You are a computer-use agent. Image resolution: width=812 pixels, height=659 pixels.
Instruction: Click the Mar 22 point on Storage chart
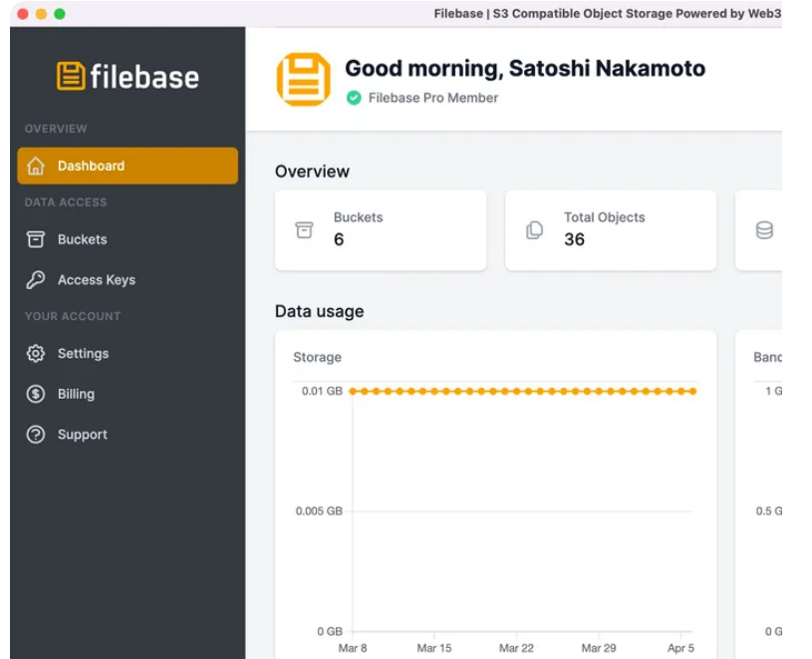(515, 392)
